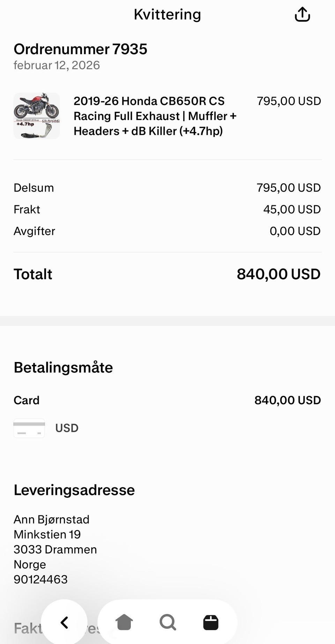Click the order date februar 12, 2026

57,65
